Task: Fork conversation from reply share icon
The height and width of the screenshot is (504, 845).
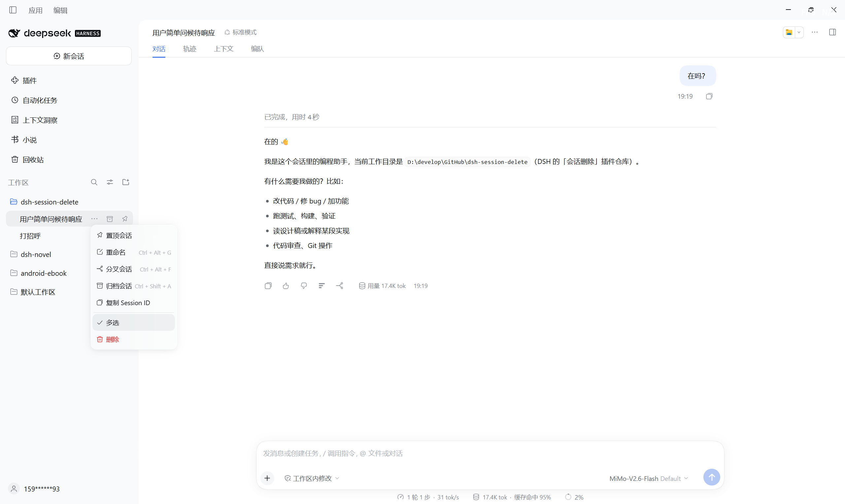Action: tap(339, 286)
